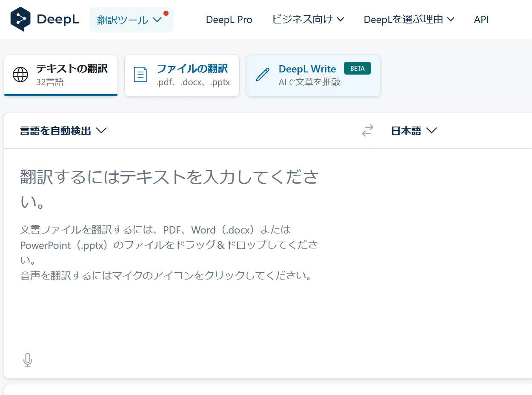Expand the ビジネス向け menu
Viewport: 532px width, 395px height.
[x=308, y=20]
